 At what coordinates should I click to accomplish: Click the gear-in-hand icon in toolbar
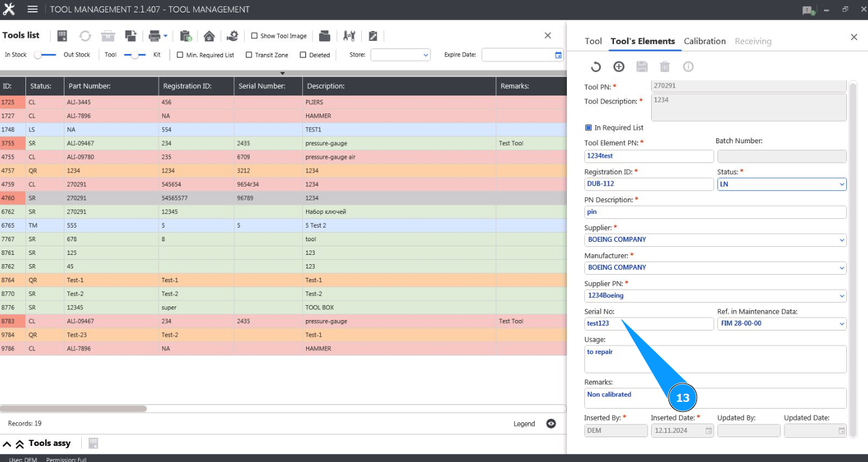pos(232,36)
